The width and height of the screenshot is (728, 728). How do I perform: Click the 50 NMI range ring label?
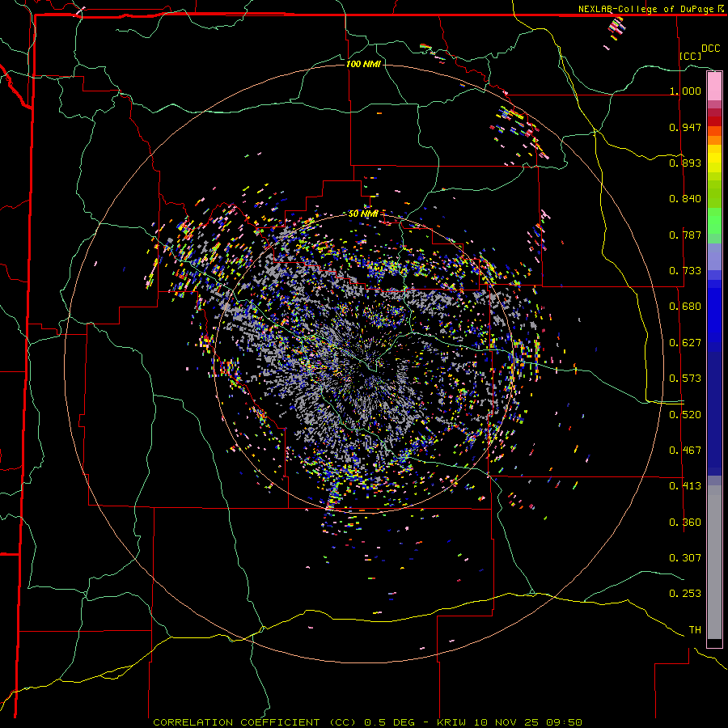click(363, 214)
